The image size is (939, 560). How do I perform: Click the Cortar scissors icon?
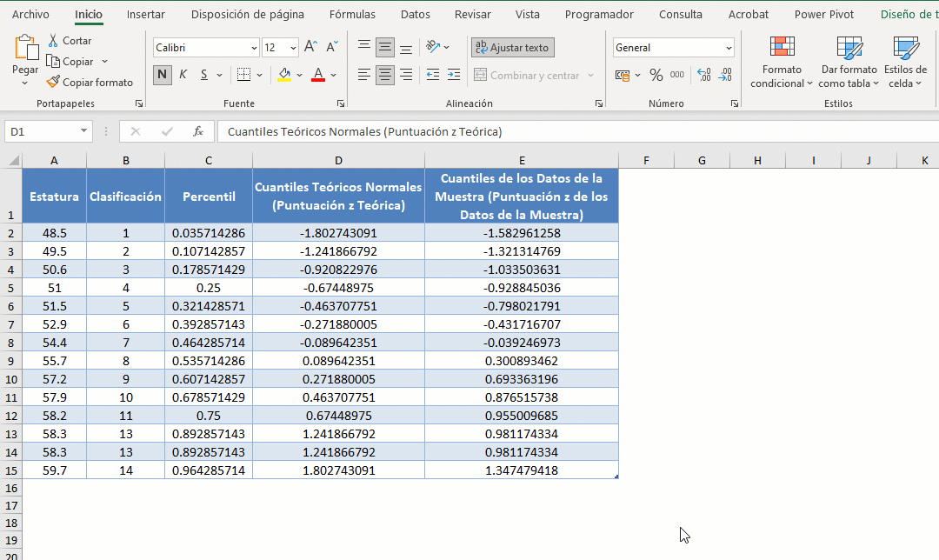[x=53, y=41]
